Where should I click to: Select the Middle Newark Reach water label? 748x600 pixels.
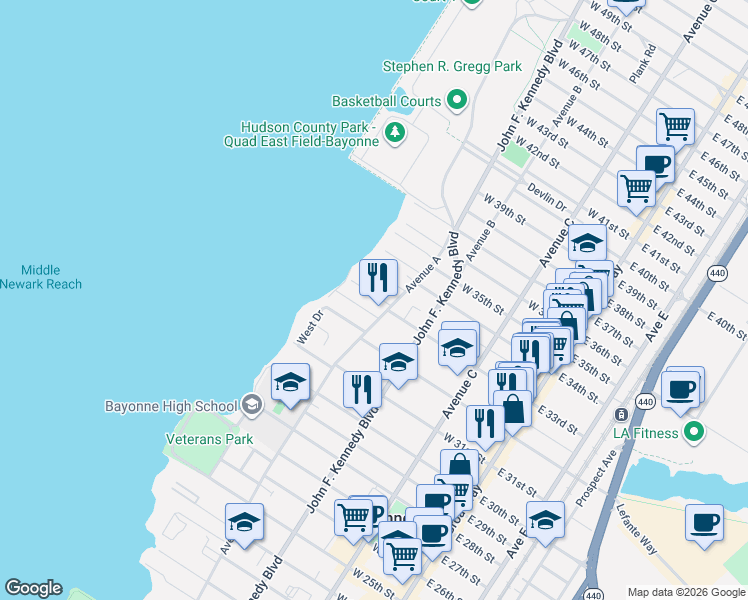(x=41, y=277)
